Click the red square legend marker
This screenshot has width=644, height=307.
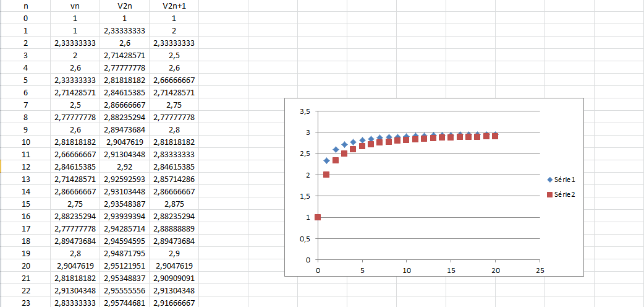549,194
